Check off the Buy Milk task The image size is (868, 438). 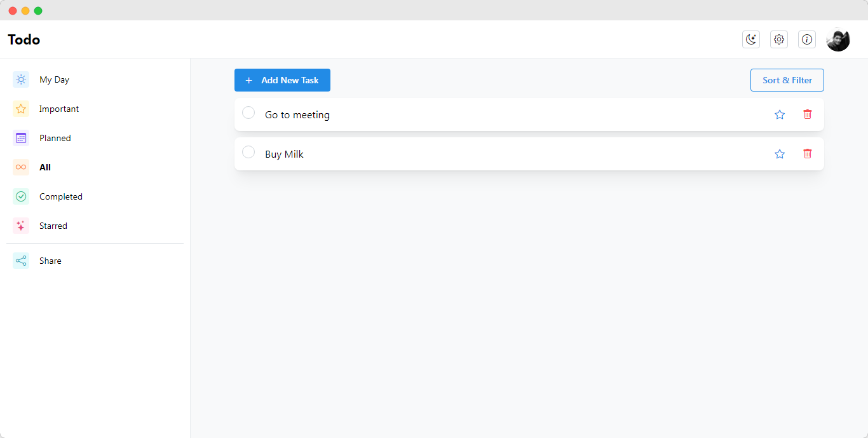pyautogui.click(x=248, y=152)
